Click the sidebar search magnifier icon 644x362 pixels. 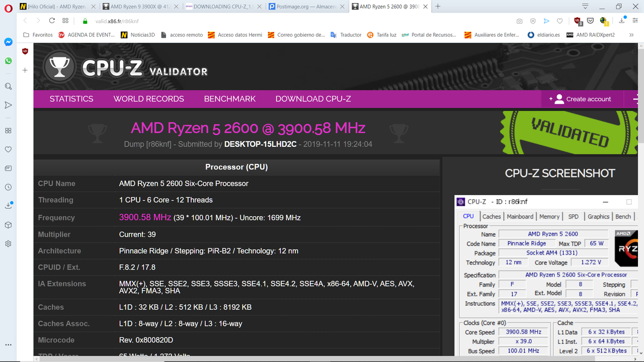[8, 86]
